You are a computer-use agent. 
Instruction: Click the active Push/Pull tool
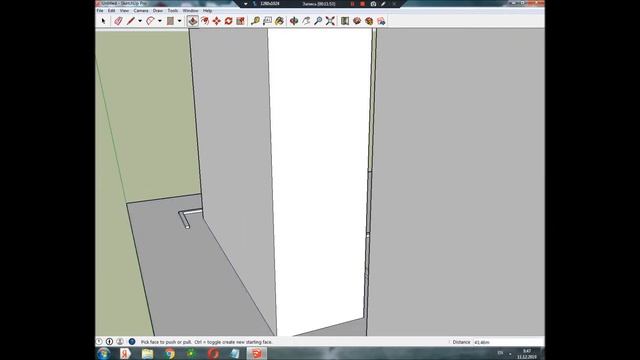pos(193,21)
